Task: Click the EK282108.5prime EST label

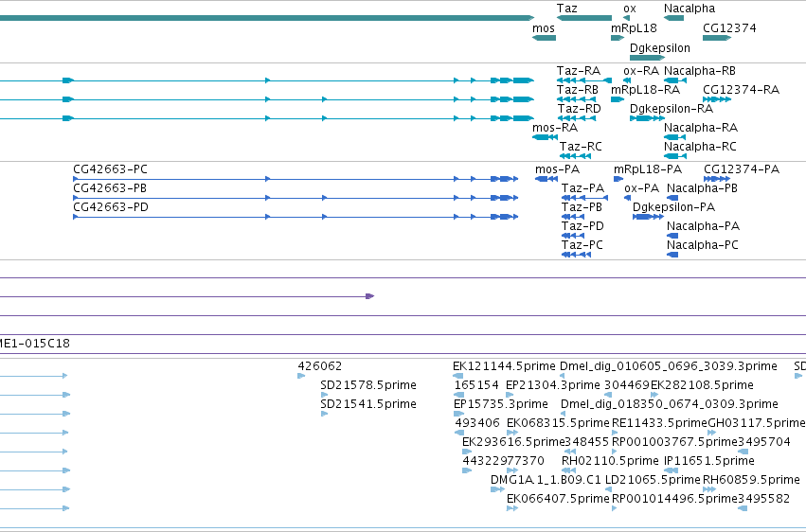Action: coord(702,385)
